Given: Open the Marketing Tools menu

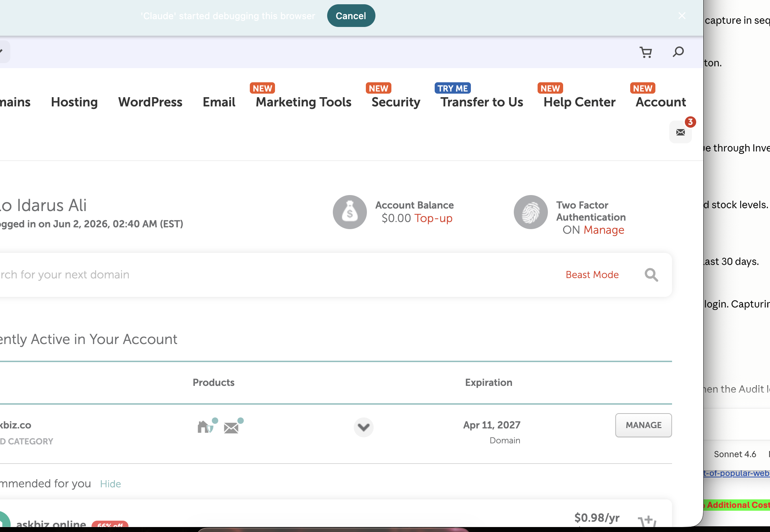Looking at the screenshot, I should (303, 102).
